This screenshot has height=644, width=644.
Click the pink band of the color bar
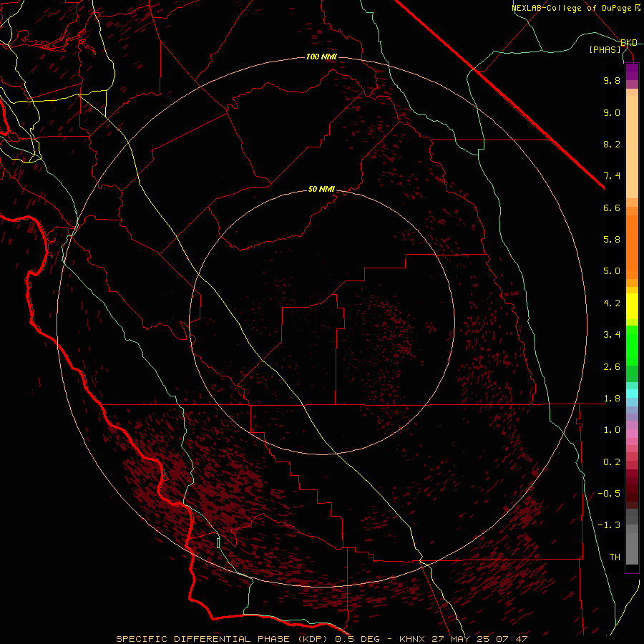click(x=632, y=434)
